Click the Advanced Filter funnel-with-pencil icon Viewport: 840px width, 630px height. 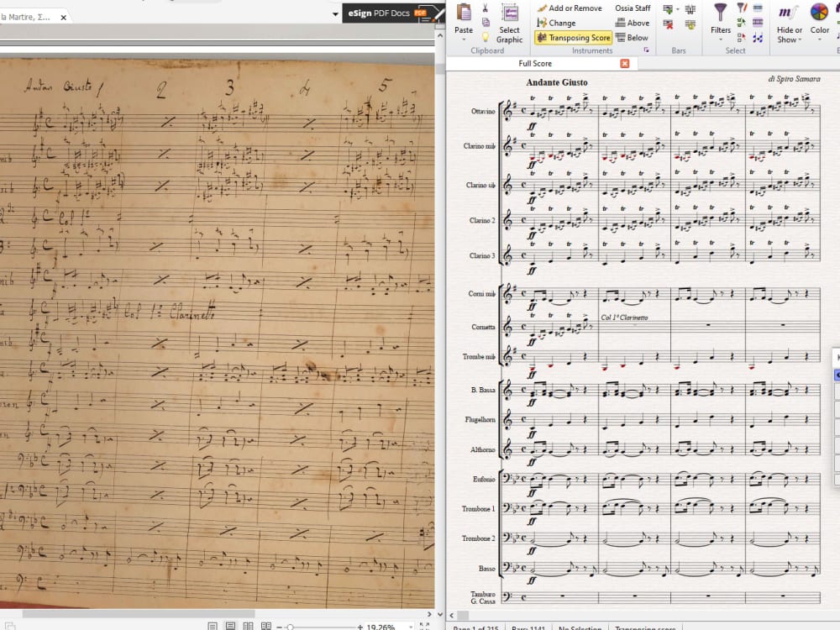click(742, 8)
